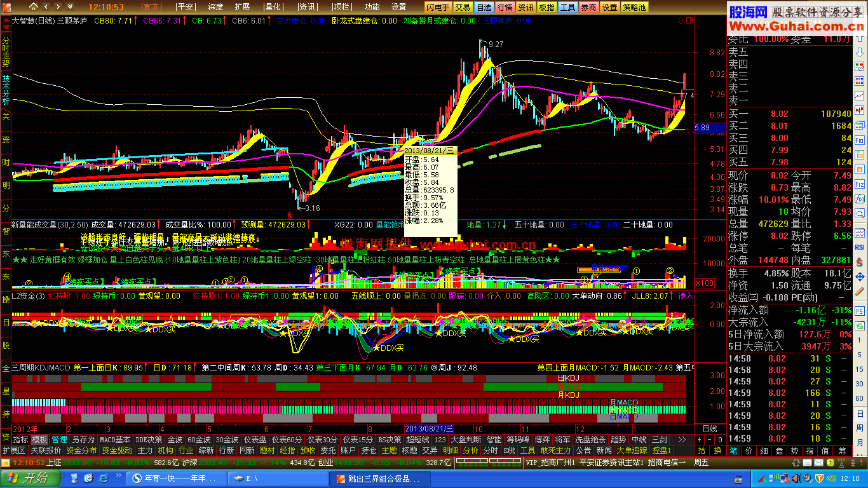
Task: Click the four-way arrows icon on right toolbar
Action: tap(860, 275)
